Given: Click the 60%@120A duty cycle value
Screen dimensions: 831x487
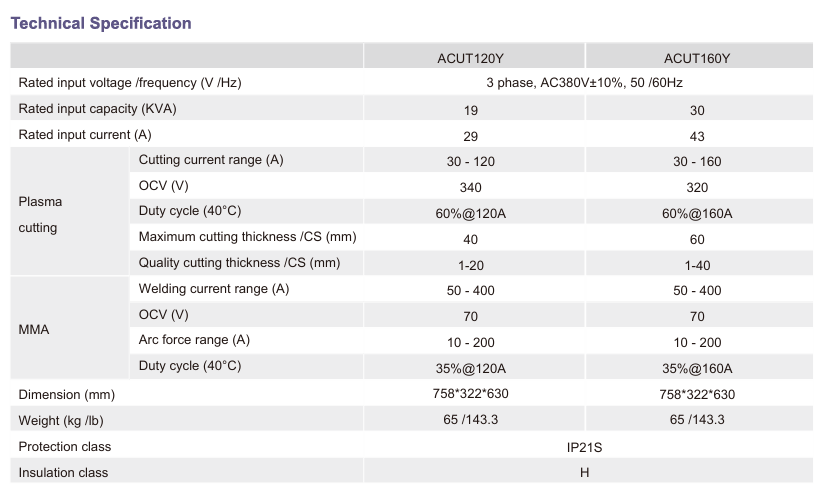Looking at the screenshot, I should (x=470, y=213).
